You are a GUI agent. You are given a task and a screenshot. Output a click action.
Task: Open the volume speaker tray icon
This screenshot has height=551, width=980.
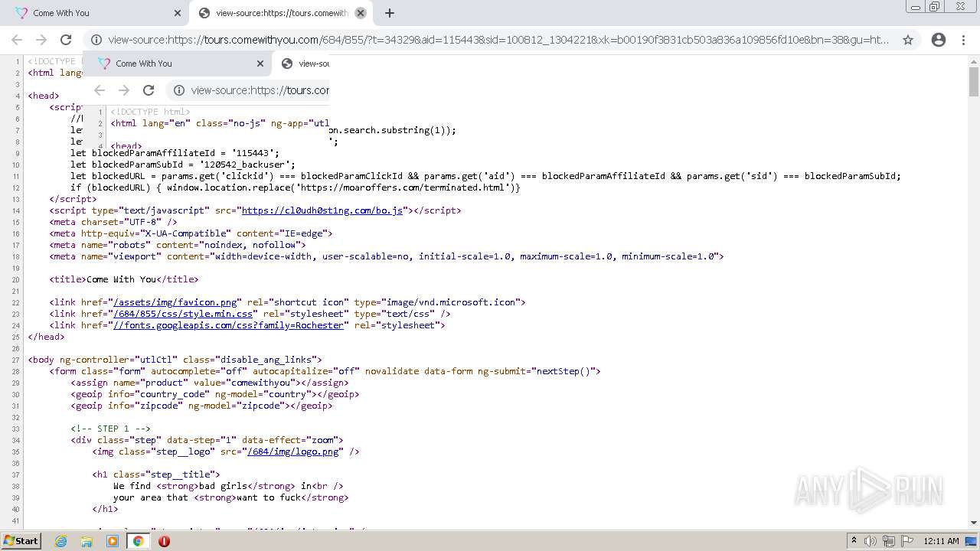coord(871,541)
